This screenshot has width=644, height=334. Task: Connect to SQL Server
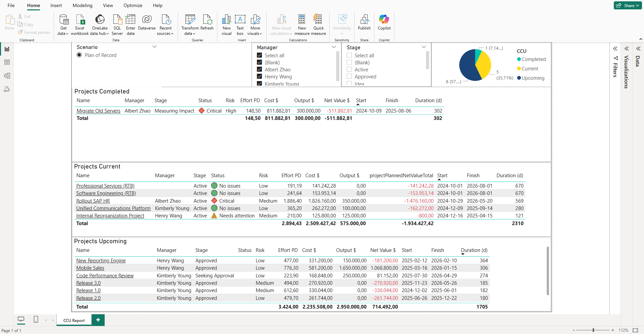117,24
